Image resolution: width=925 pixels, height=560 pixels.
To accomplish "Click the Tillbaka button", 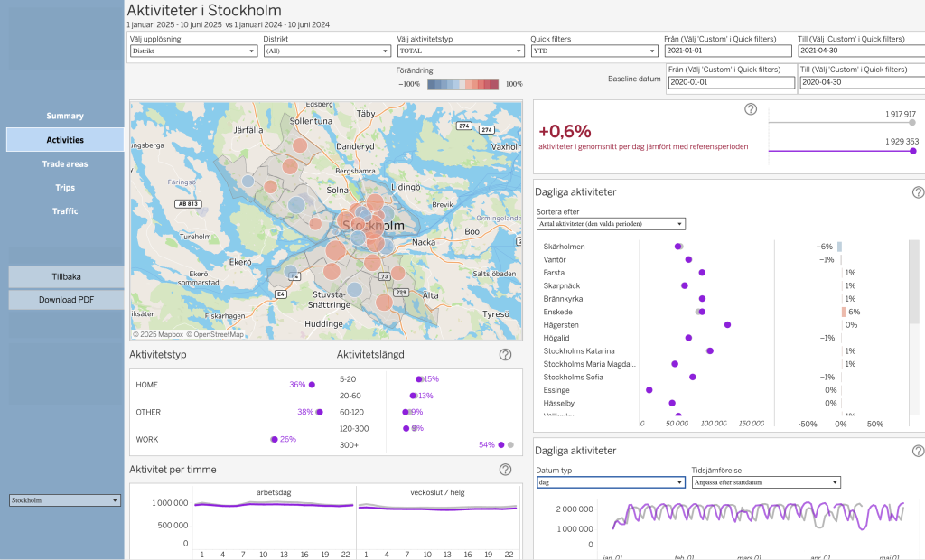I will [66, 276].
